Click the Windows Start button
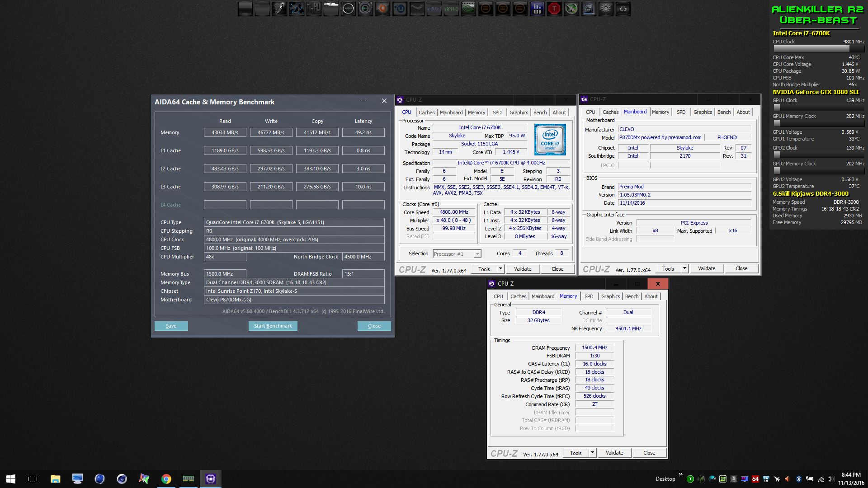This screenshot has width=868, height=488. tap(11, 479)
